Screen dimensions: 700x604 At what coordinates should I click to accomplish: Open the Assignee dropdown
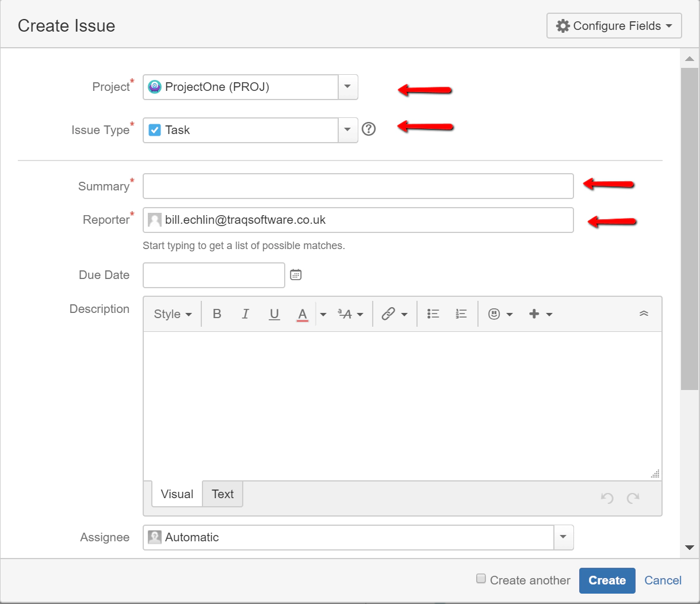563,537
